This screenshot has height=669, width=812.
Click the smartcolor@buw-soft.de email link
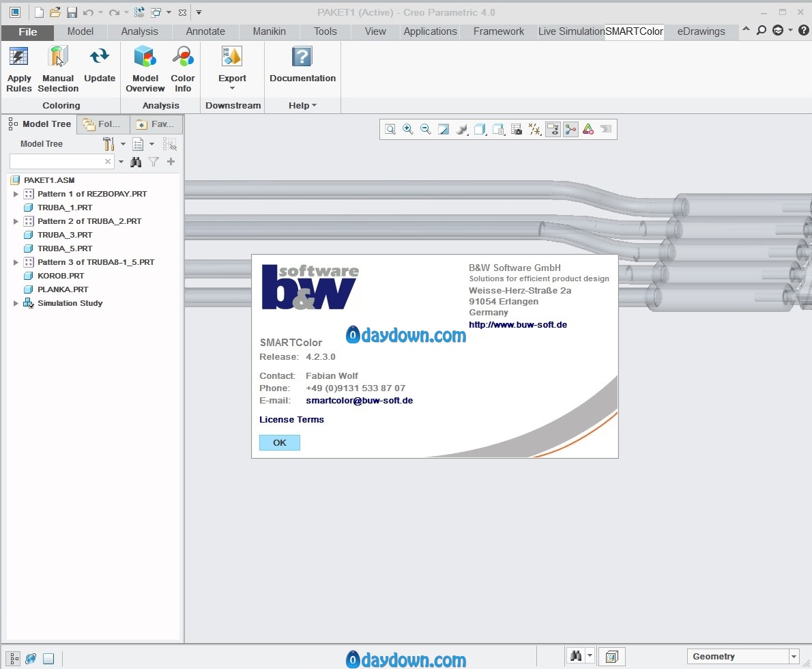coord(360,401)
